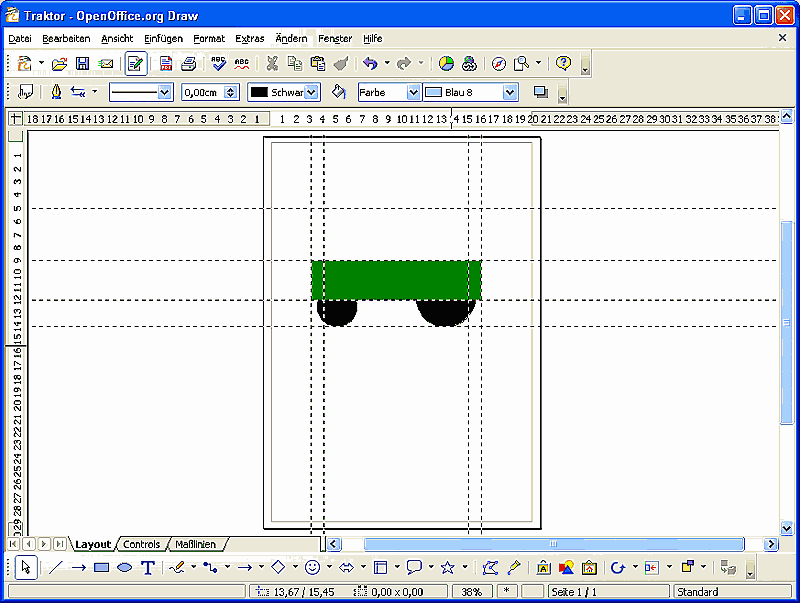Choose the Line drawing tool
Image resolution: width=800 pixels, height=603 pixels.
(56, 568)
